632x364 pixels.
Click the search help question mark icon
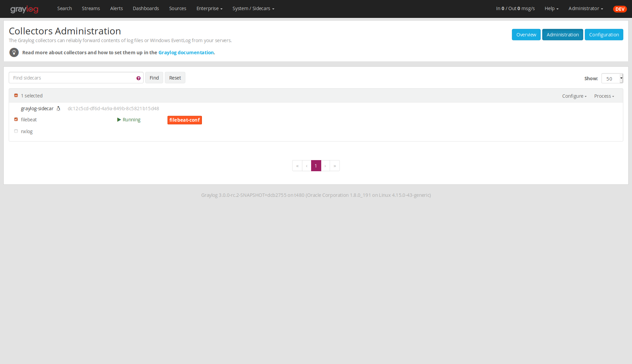[x=139, y=78]
